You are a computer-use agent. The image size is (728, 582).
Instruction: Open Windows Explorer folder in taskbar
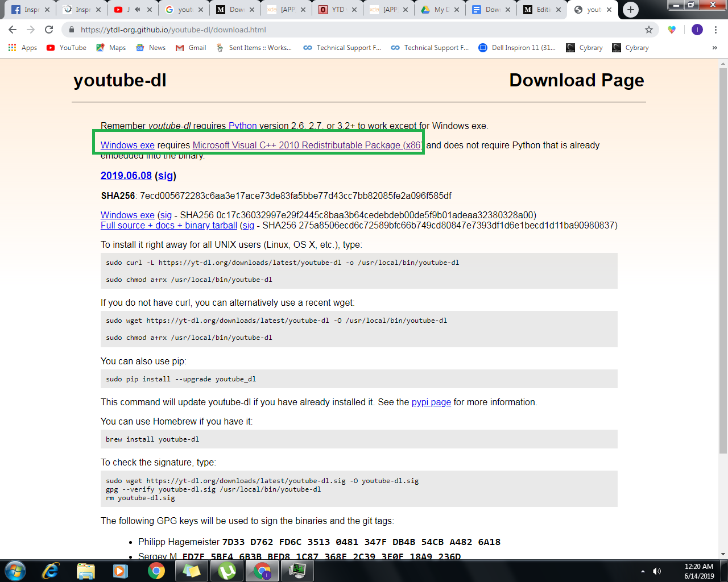pos(85,571)
